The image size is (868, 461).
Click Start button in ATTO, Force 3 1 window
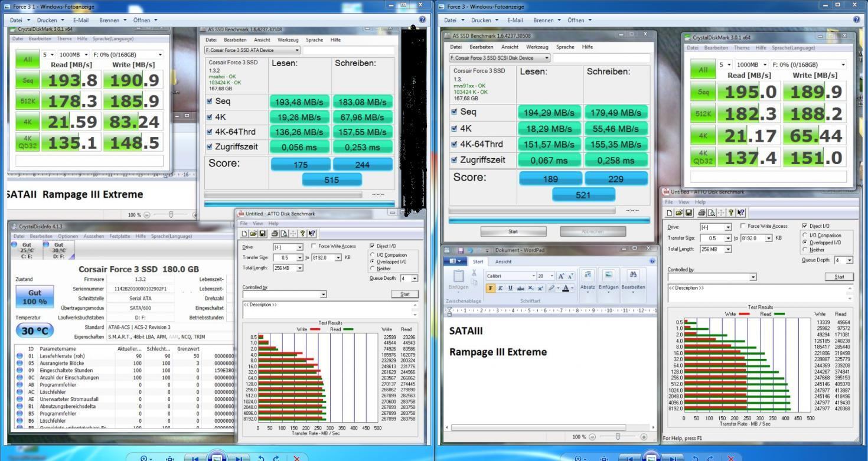pyautogui.click(x=405, y=294)
